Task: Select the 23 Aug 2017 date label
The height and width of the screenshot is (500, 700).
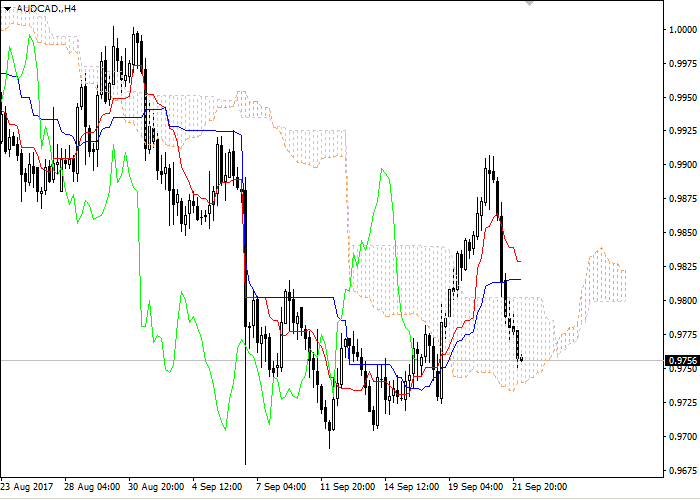Action: click(x=27, y=487)
